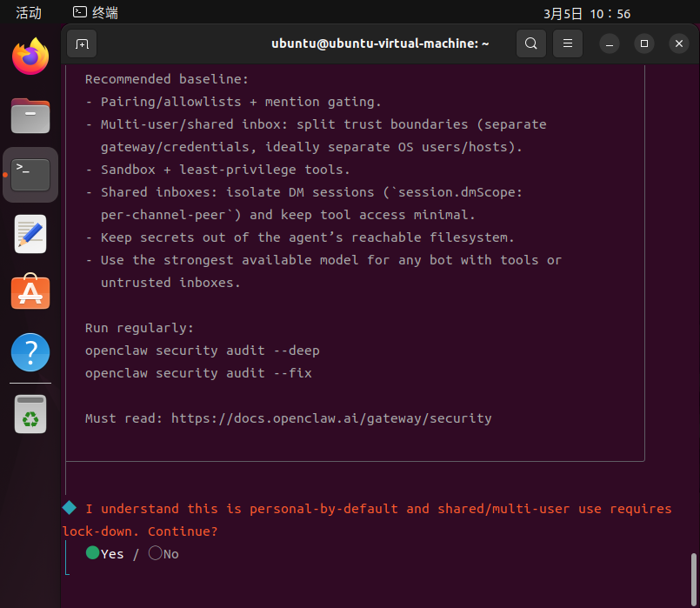The width and height of the screenshot is (700, 608).
Task: Minimize the terminal window
Action: 610,43
